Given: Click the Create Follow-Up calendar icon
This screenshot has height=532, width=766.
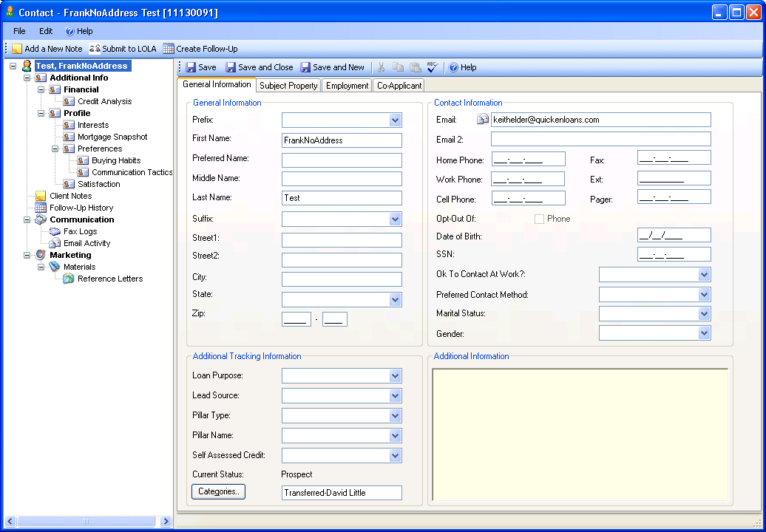Looking at the screenshot, I should point(169,49).
